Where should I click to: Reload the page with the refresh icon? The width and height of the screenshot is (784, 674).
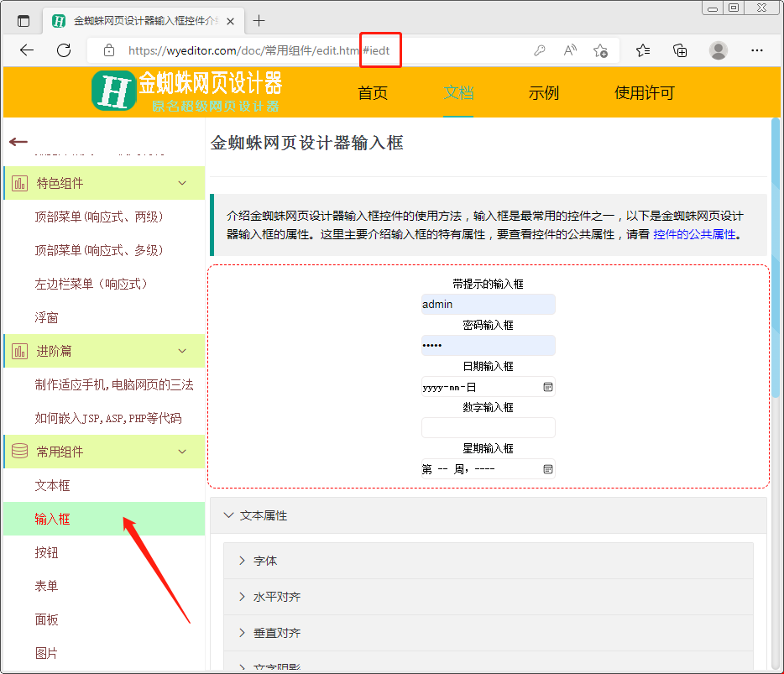point(64,50)
